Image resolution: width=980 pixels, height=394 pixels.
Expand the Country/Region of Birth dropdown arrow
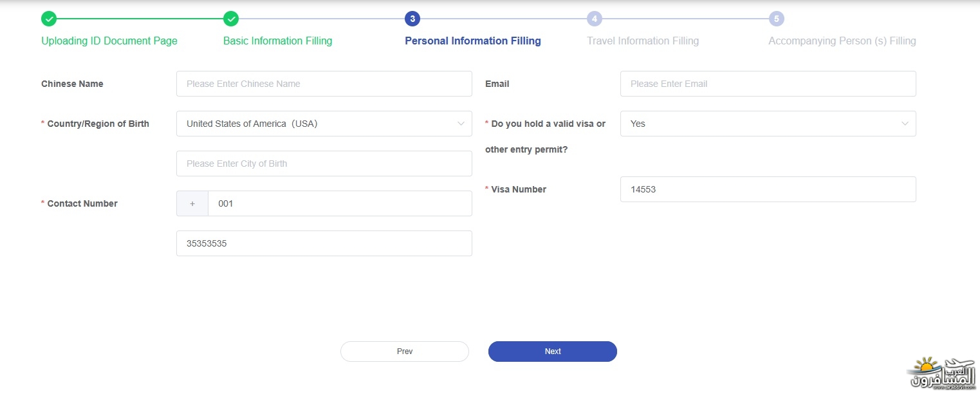point(461,124)
